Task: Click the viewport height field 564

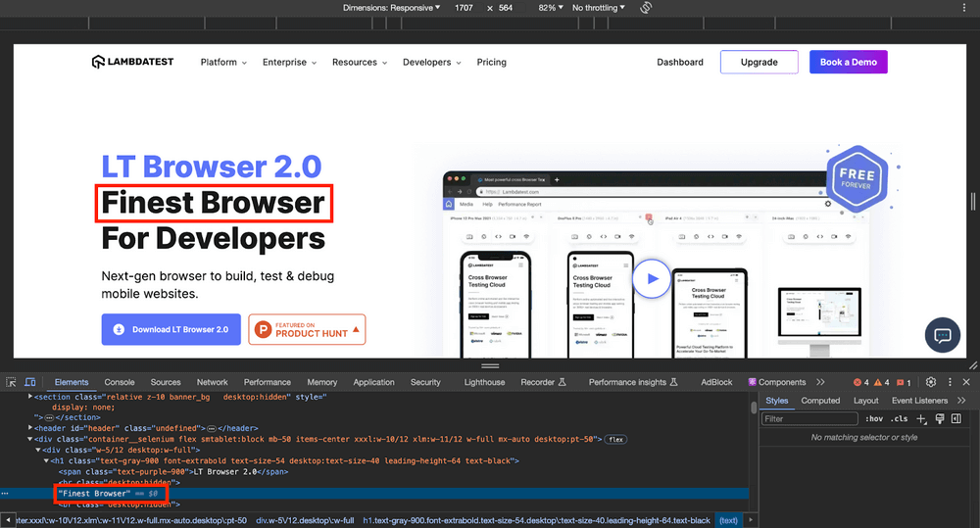Action: click(506, 8)
